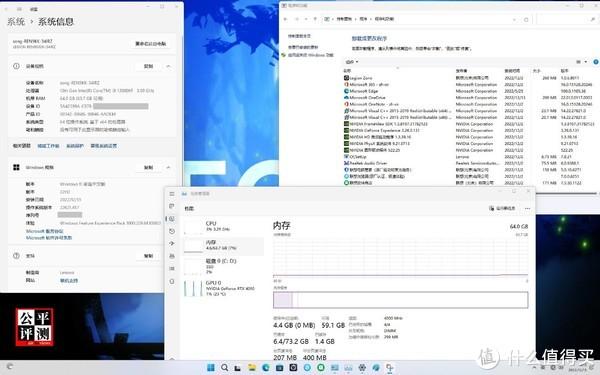The image size is (600, 375).
Task: Open 启用或关闭 Windows 功能 link
Action: point(310,55)
